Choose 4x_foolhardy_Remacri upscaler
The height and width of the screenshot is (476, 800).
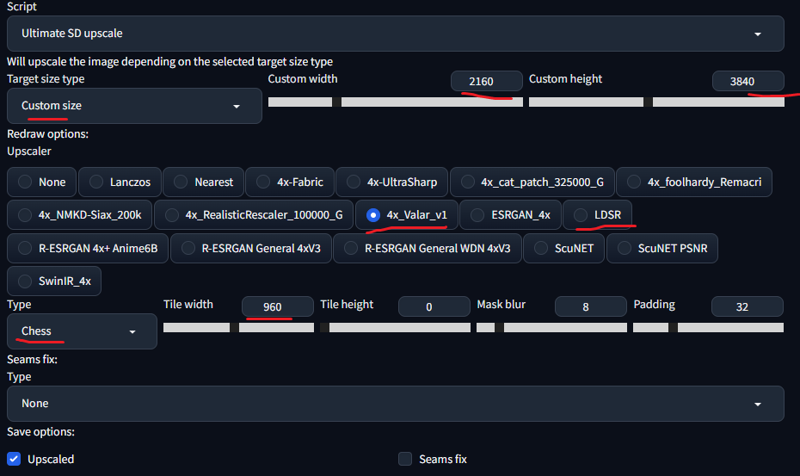pos(694,182)
